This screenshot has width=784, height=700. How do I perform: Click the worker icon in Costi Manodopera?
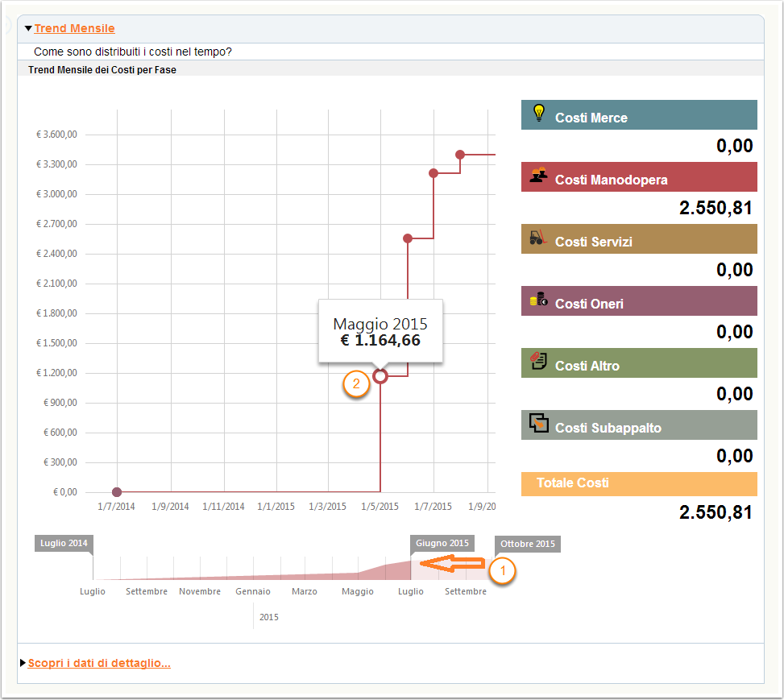click(539, 176)
